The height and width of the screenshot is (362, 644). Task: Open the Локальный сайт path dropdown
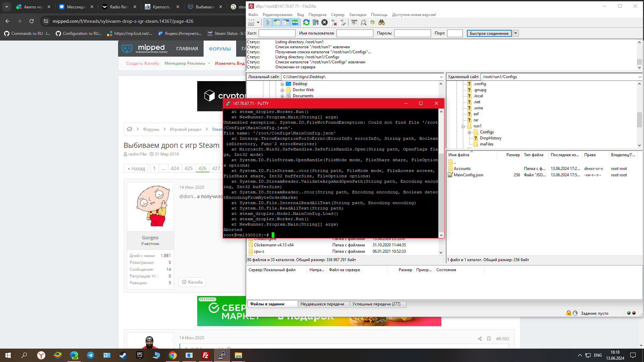[441, 77]
